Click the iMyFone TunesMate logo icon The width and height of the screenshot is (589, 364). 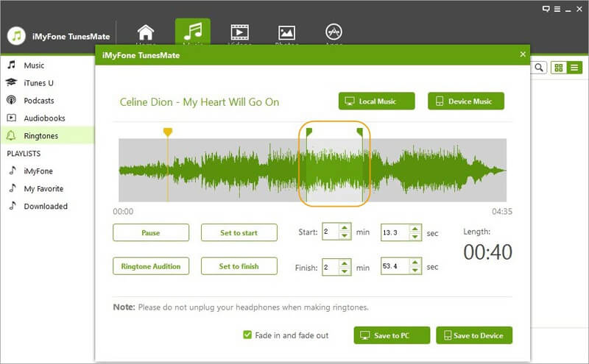(x=16, y=36)
